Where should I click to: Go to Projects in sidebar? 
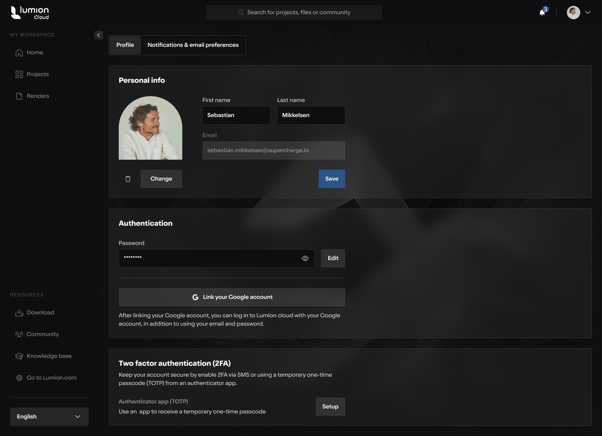click(37, 74)
